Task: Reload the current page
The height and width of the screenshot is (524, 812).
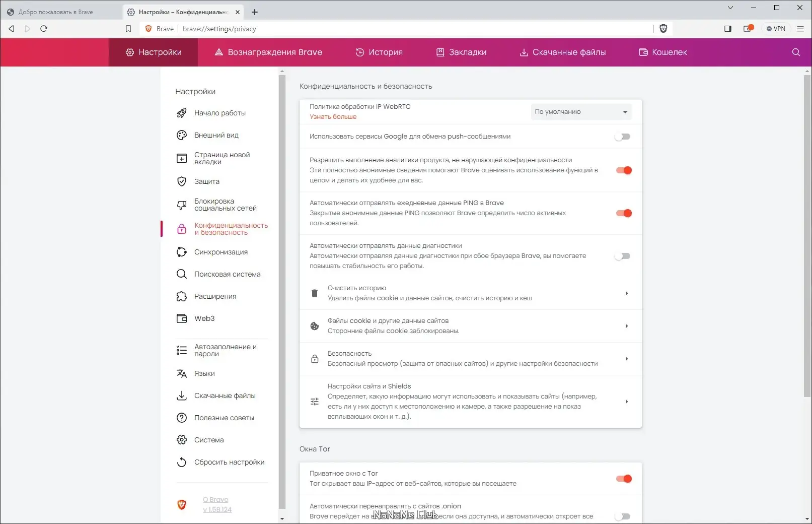Action: 44,29
